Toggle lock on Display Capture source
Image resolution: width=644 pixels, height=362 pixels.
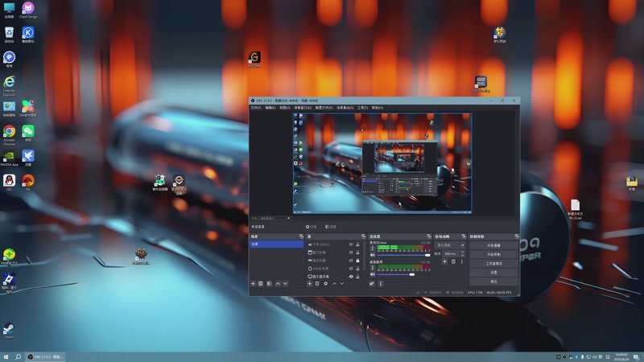[357, 277]
